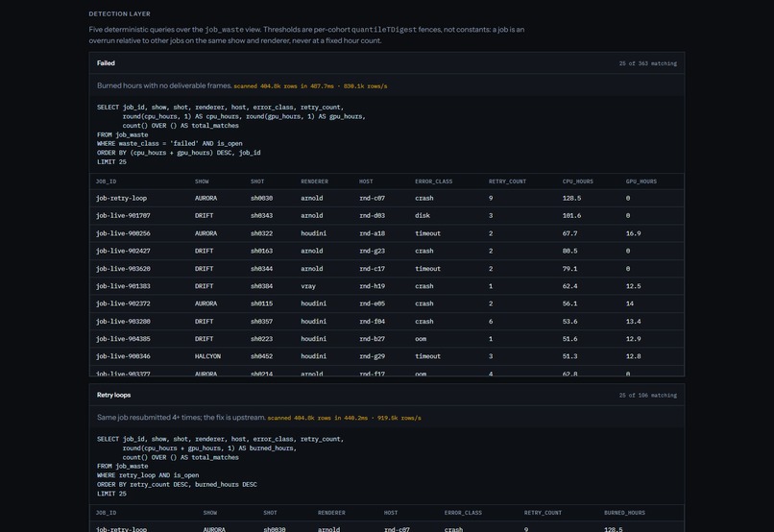Click the 16.9 gpu_hours value
774x532 pixels.
(634, 233)
